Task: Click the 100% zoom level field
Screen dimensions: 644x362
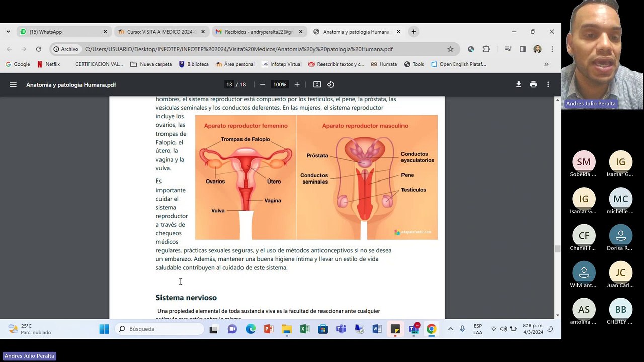Action: click(280, 84)
